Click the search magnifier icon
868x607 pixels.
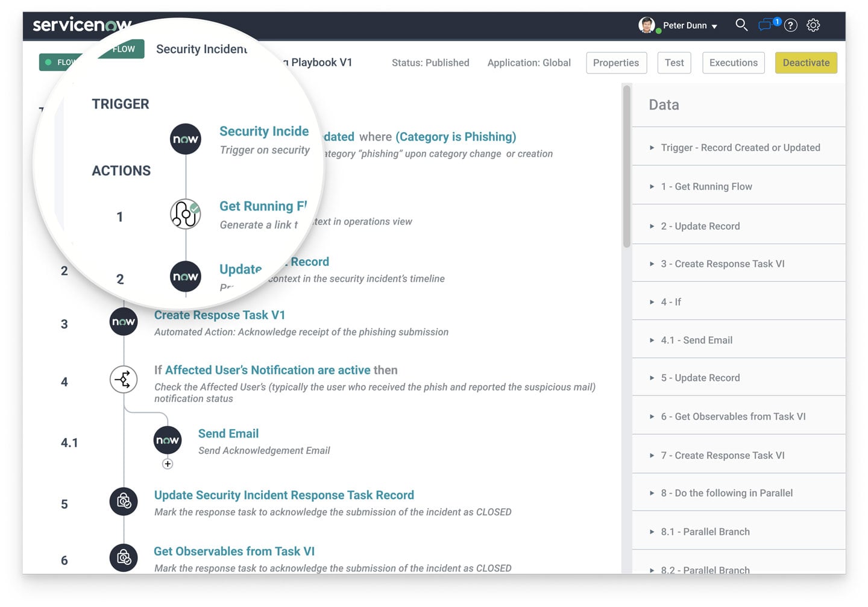pos(741,25)
